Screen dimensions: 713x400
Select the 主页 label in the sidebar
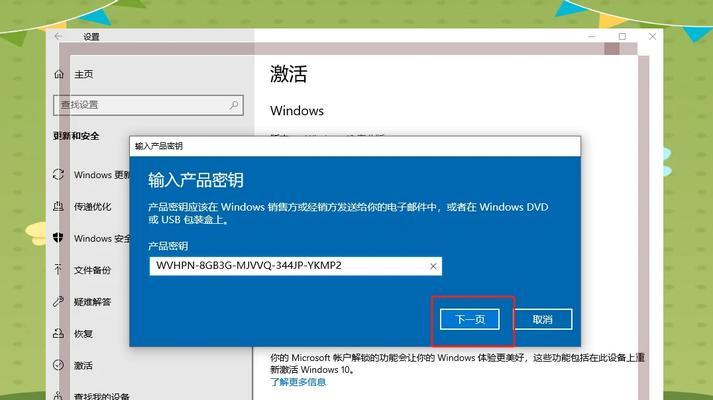pyautogui.click(x=84, y=74)
